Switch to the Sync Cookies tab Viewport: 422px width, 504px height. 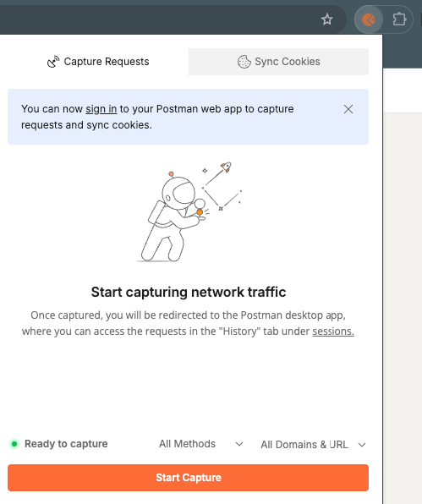point(278,62)
